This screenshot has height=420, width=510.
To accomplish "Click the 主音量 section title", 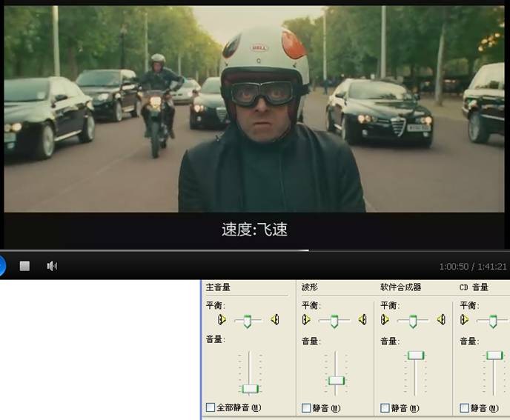I will pyautogui.click(x=218, y=287).
